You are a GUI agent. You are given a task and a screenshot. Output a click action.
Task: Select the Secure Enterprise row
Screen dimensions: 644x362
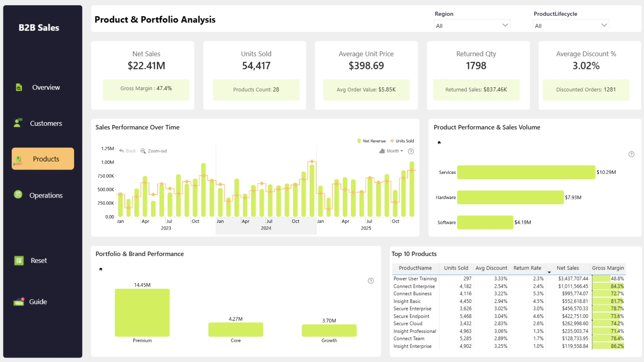point(508,309)
